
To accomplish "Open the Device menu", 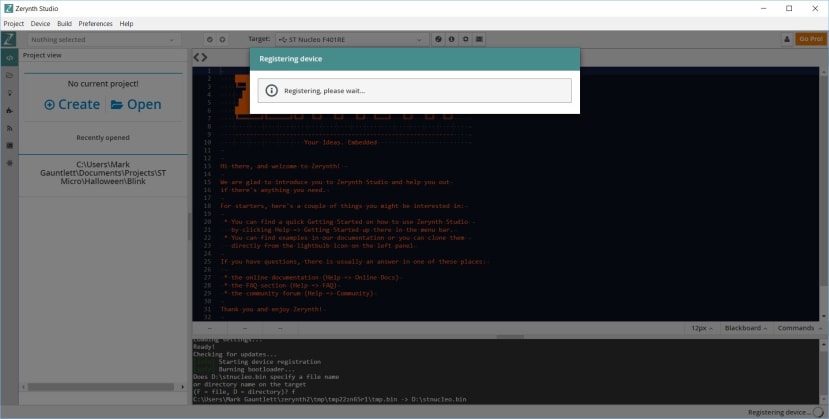I will tap(40, 24).
